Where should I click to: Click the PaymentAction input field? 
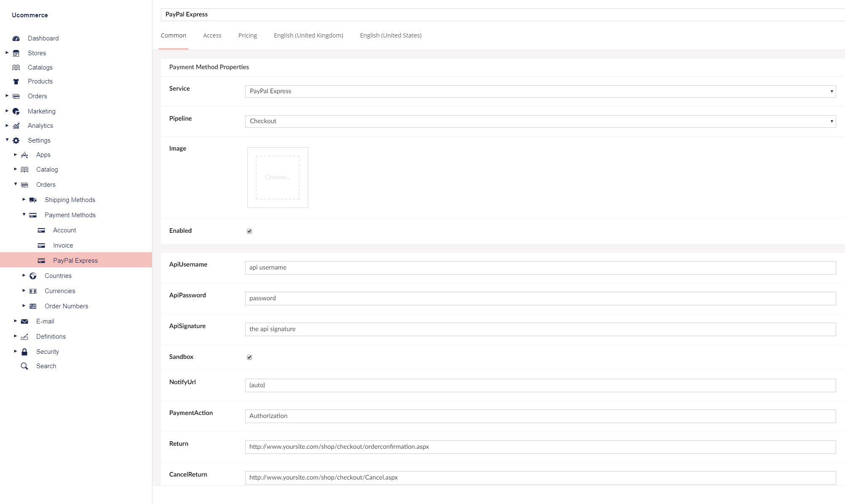pyautogui.click(x=540, y=416)
